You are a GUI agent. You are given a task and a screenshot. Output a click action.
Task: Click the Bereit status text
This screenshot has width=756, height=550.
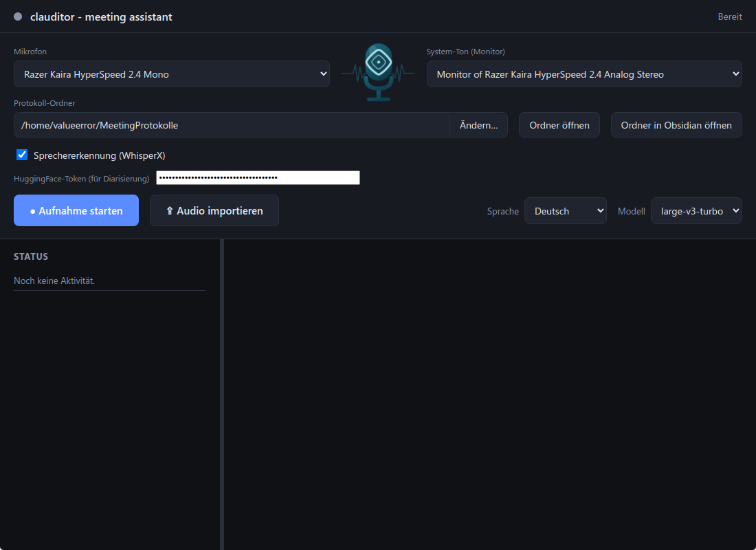729,17
